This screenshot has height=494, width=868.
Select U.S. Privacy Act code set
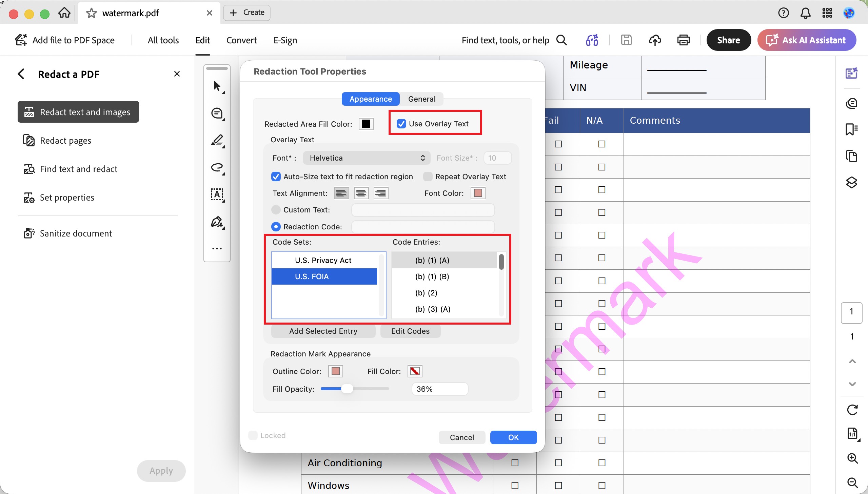(x=324, y=260)
